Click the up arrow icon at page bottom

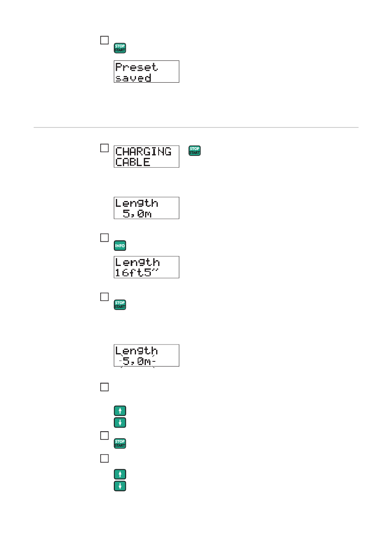[x=120, y=474]
